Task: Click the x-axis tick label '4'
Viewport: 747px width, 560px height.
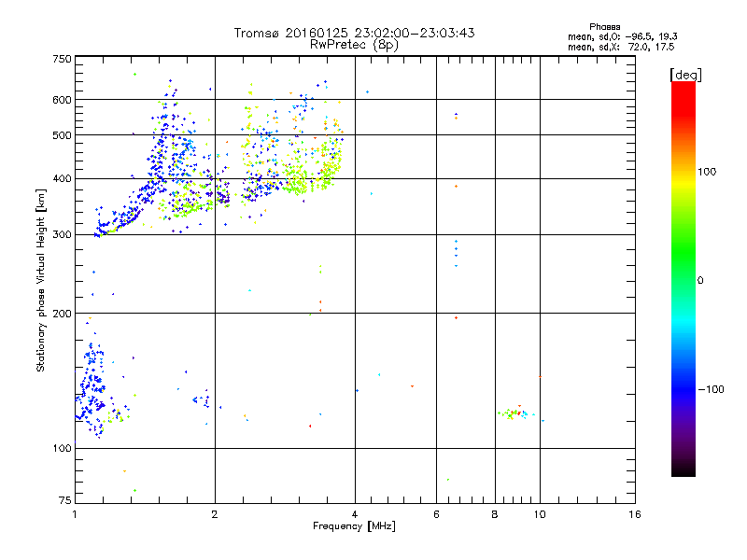Action: click(x=355, y=514)
